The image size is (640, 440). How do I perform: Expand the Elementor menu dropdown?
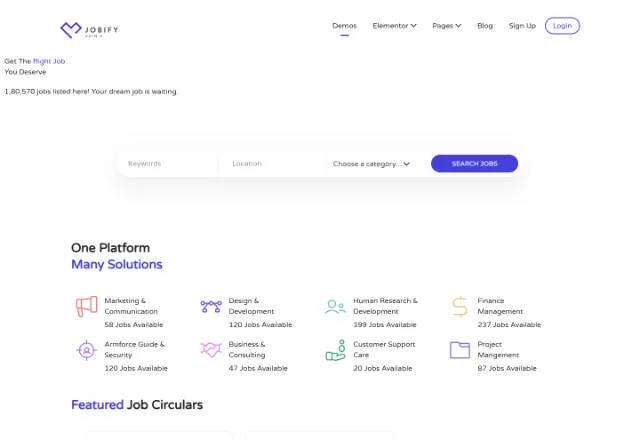pyautogui.click(x=394, y=26)
